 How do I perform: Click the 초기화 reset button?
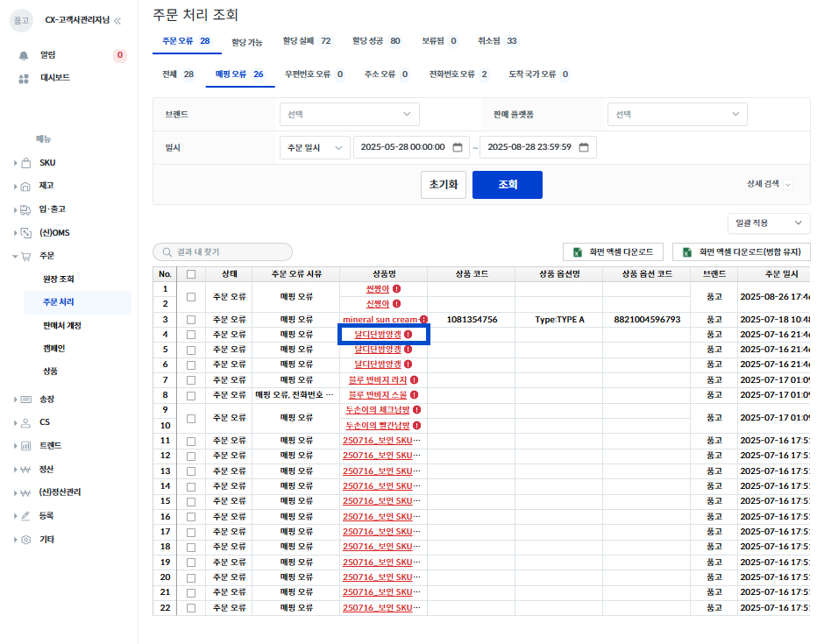pyautogui.click(x=443, y=185)
